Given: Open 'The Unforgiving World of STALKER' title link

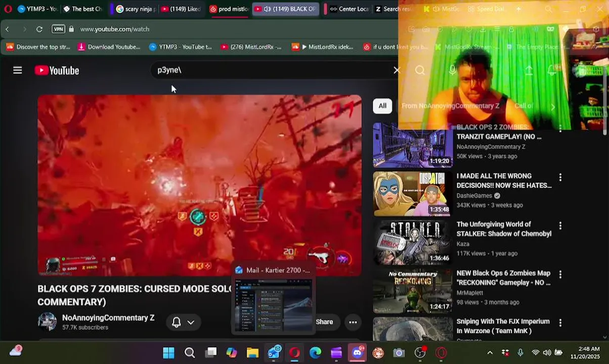Looking at the screenshot, I should (504, 229).
